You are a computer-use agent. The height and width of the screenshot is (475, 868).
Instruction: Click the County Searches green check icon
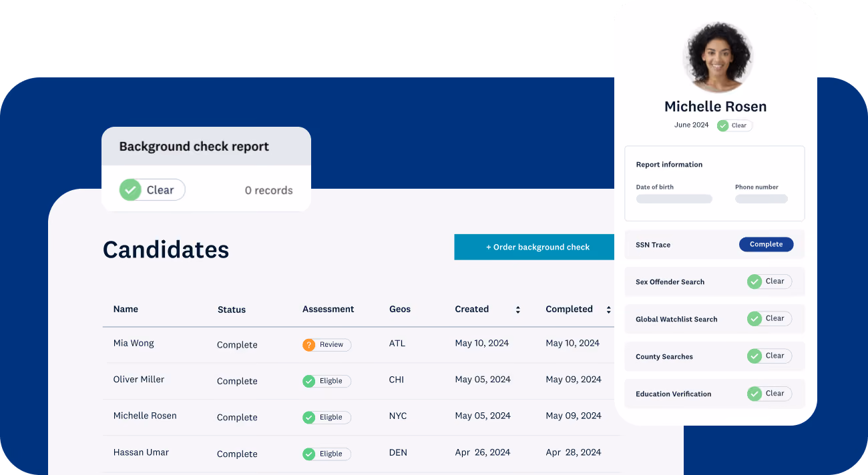[x=754, y=356]
